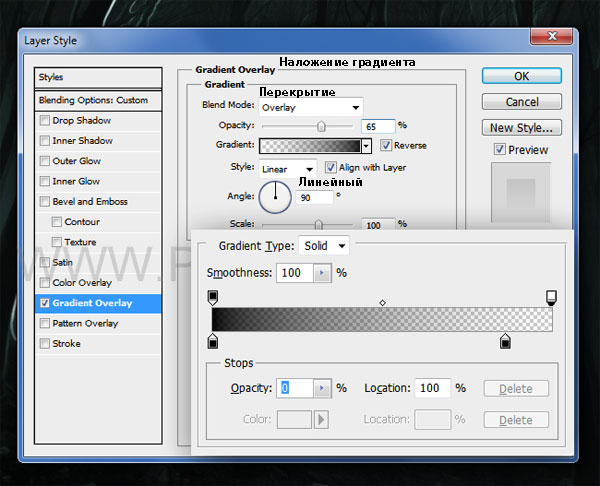The width and height of the screenshot is (600, 486).
Task: Select the left black opacity stop
Action: (x=213, y=297)
